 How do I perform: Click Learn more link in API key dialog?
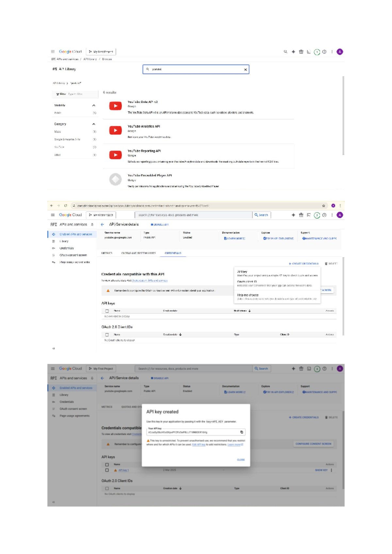235,445
